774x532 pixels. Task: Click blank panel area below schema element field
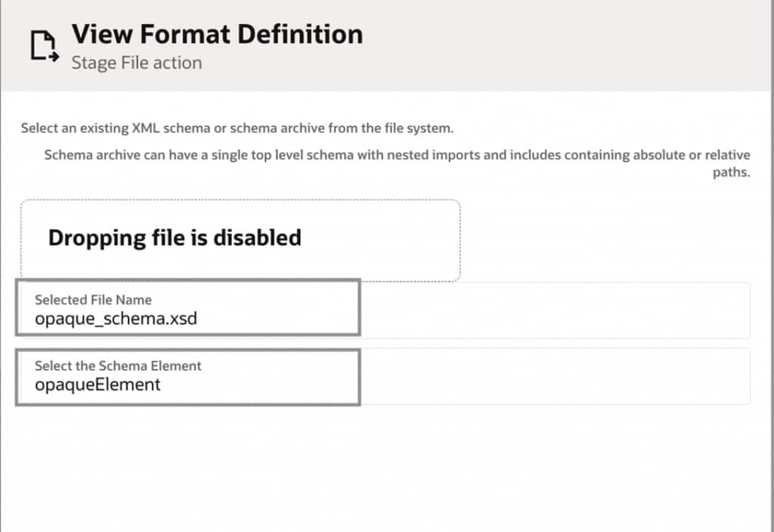378,469
